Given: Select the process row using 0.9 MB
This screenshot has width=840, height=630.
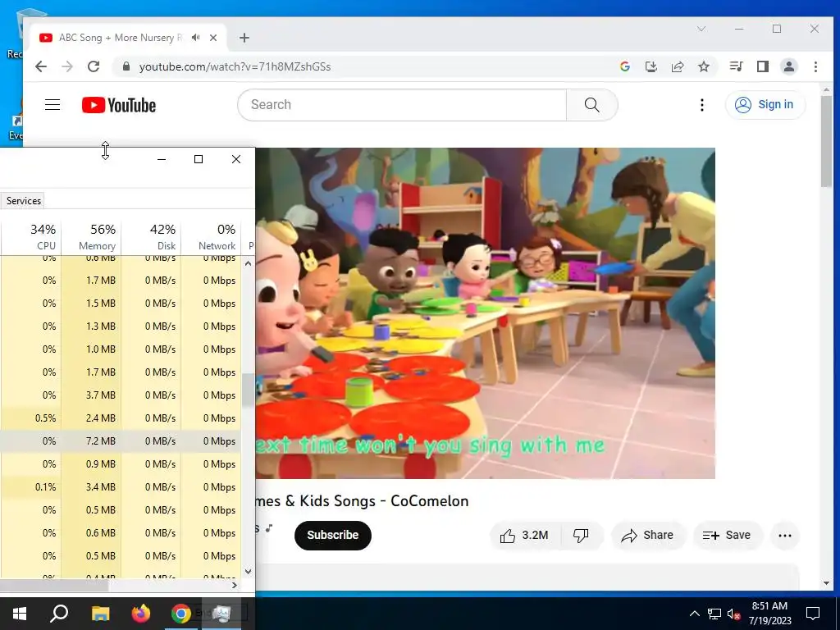Looking at the screenshot, I should click(x=121, y=464).
